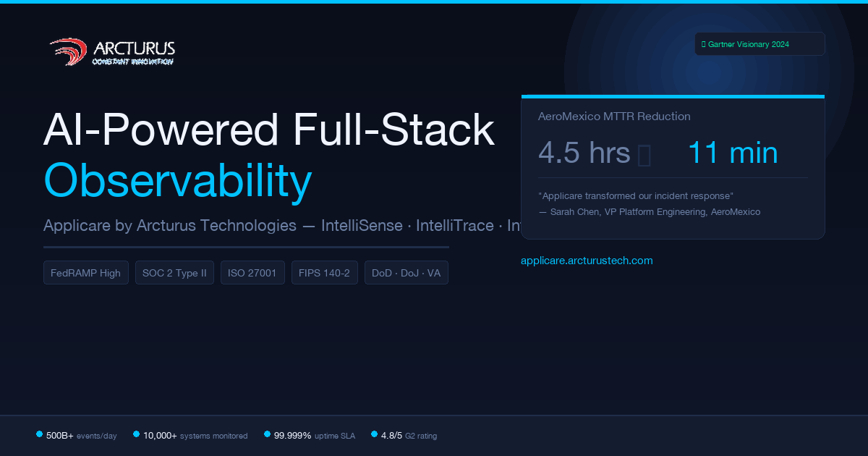
Task: Select the FedRAMP High badge
Action: pyautogui.click(x=86, y=273)
